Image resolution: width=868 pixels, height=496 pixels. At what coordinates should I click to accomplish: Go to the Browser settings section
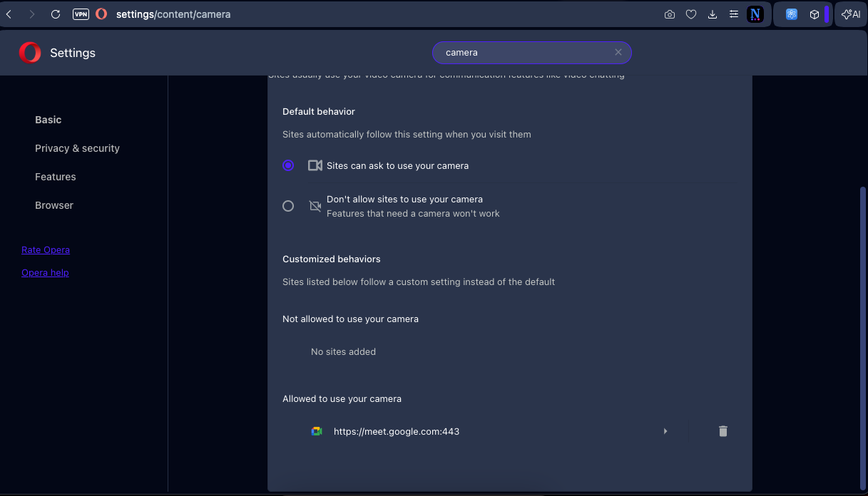tap(54, 205)
